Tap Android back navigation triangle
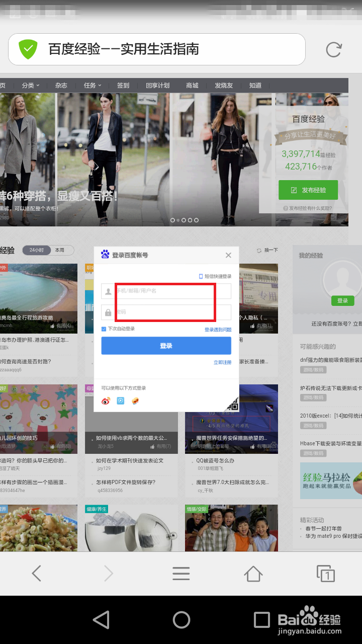Image resolution: width=362 pixels, height=644 pixels. pyautogui.click(x=102, y=620)
